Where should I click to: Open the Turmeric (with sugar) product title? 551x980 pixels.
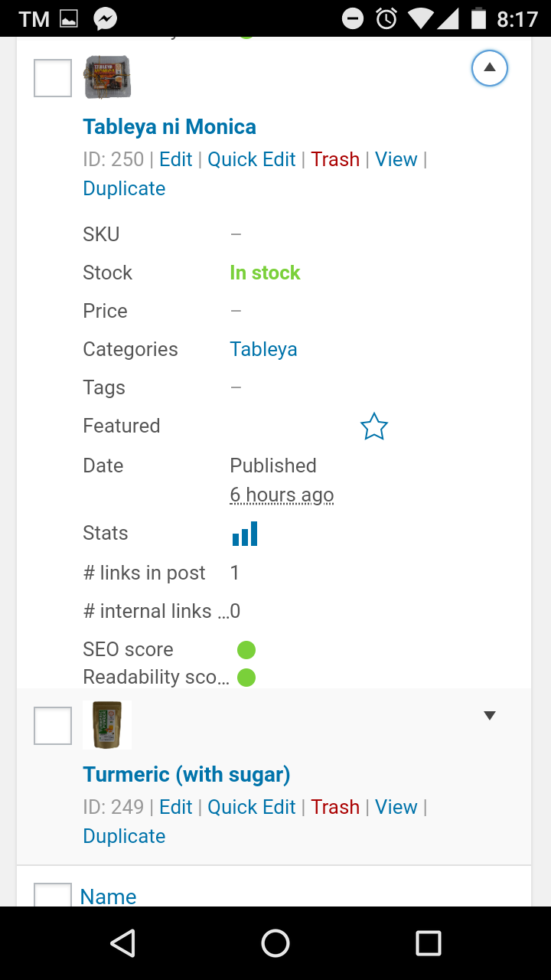coord(187,775)
